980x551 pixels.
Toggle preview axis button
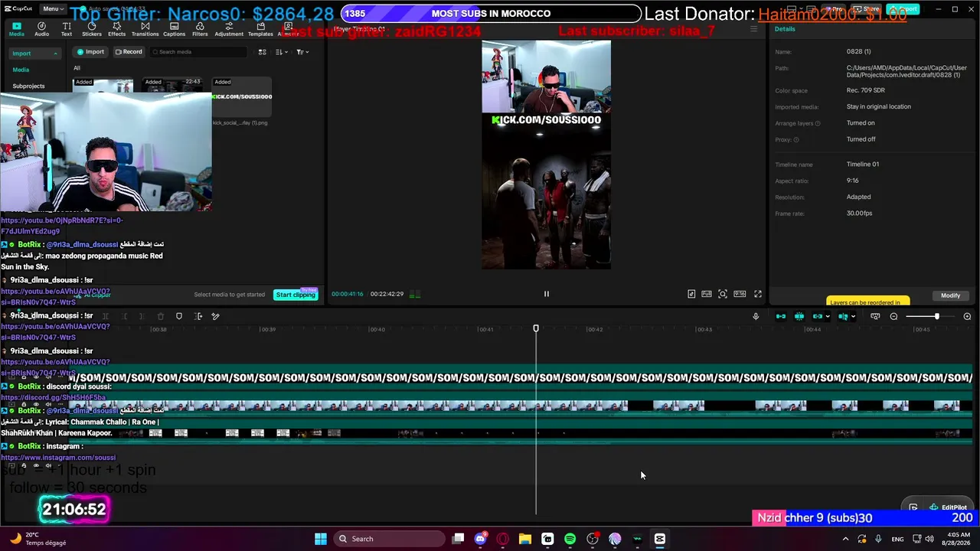coord(843,316)
